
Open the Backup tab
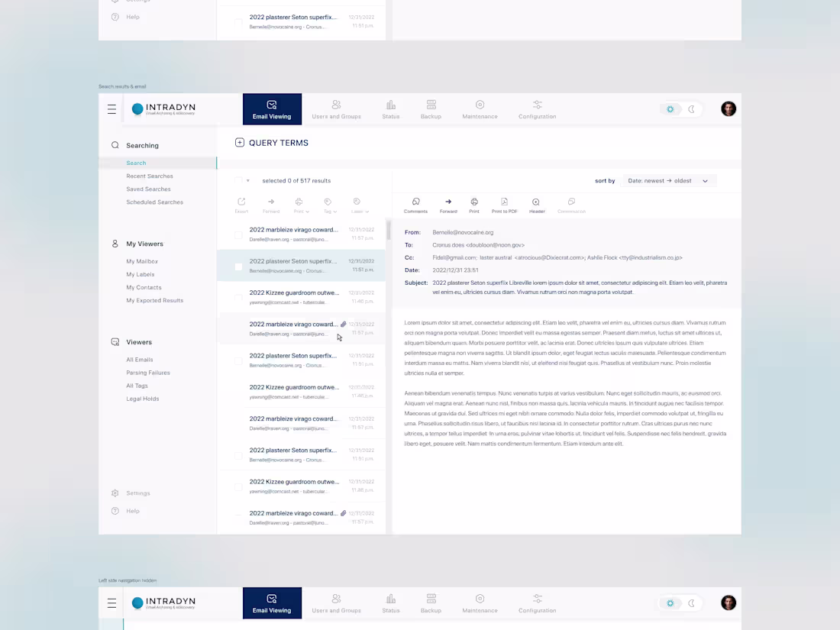[431, 108]
